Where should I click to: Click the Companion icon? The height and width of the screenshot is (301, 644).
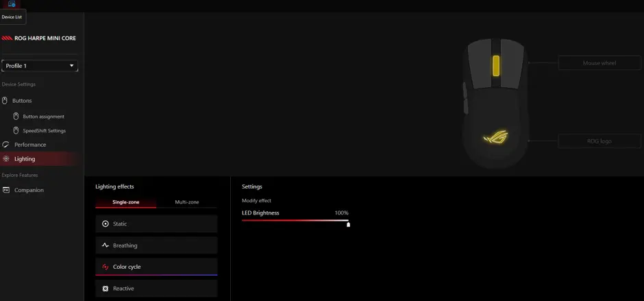[5, 190]
